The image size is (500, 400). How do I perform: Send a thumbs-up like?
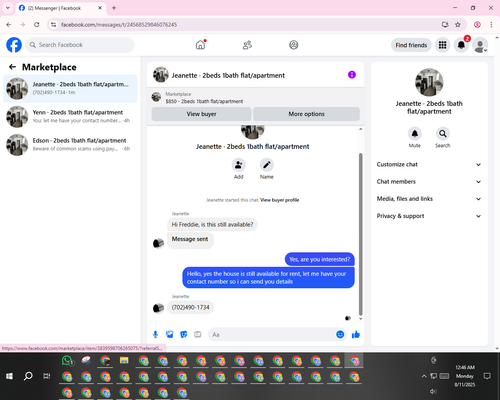coord(356,334)
